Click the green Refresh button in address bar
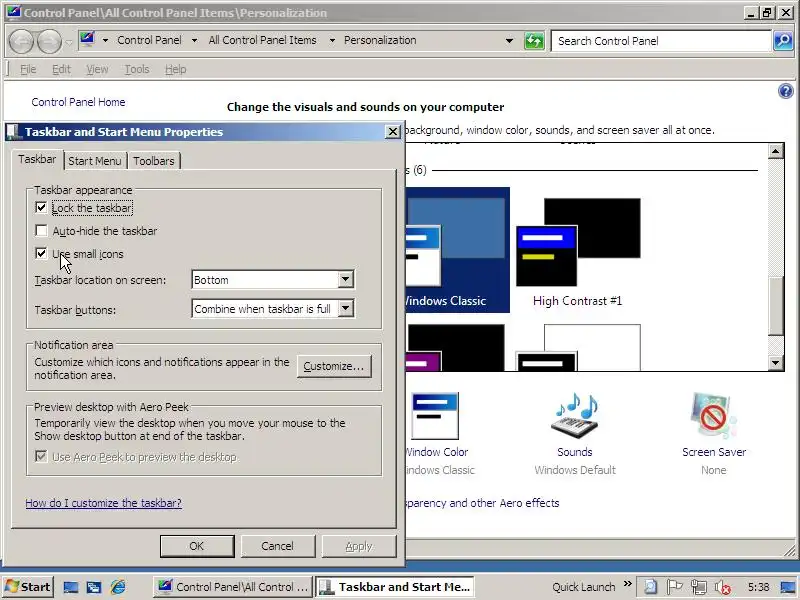 [x=534, y=41]
